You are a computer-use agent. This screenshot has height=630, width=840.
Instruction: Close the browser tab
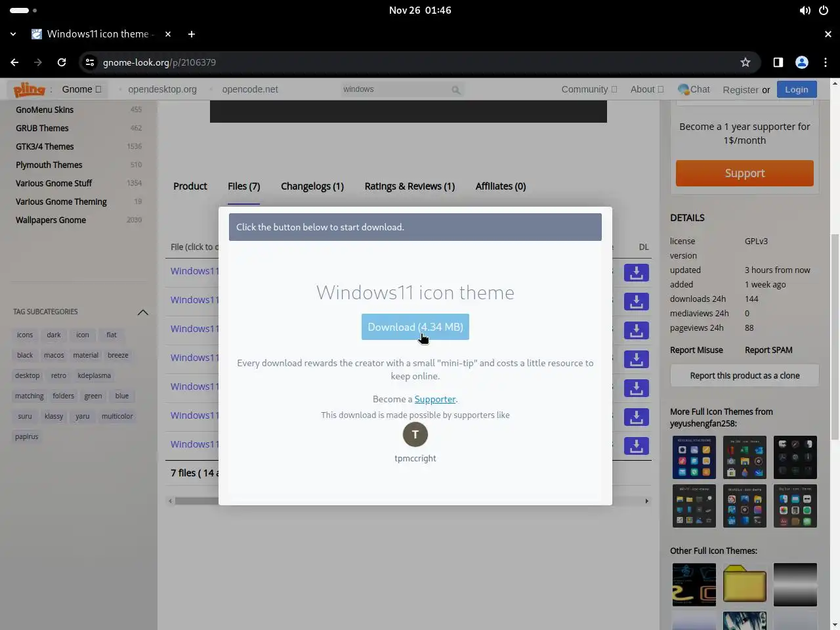168,34
